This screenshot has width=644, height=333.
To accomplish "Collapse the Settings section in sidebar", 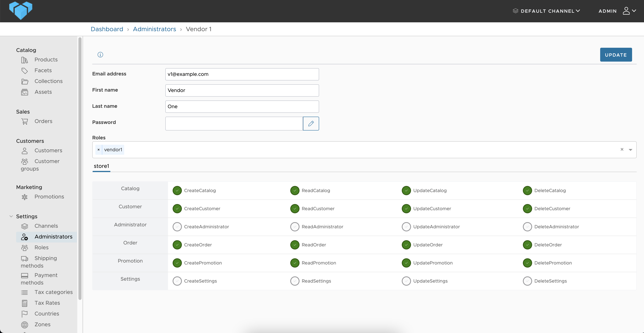I will (x=11, y=216).
